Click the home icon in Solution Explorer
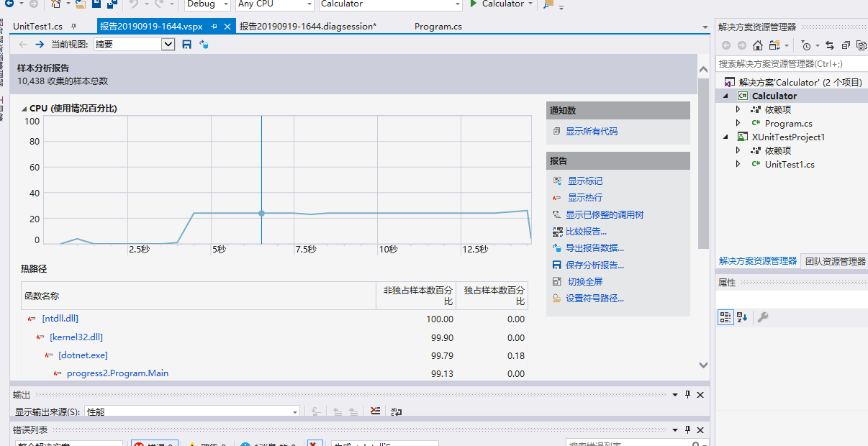Screen dimensions: 868x446 click(758, 45)
